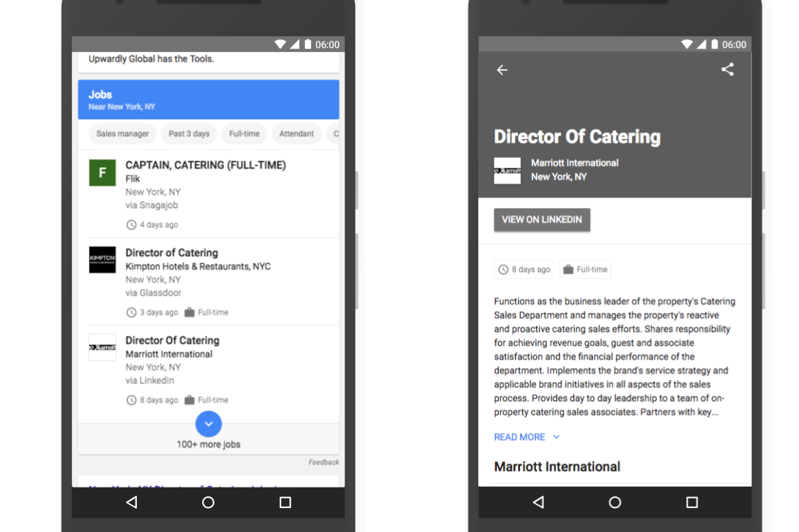The height and width of the screenshot is (532, 799).
Task: Open the share icon for Director Of Catering
Action: click(728, 69)
